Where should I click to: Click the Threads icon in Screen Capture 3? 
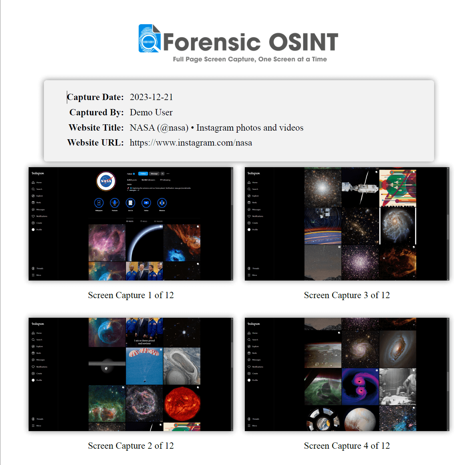coord(249,268)
